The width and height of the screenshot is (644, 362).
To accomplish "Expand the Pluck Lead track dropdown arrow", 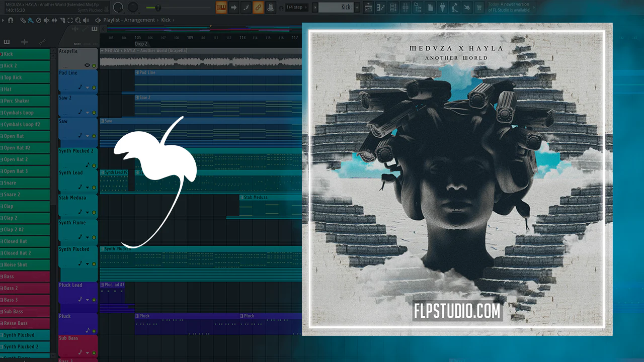I will [88, 299].
